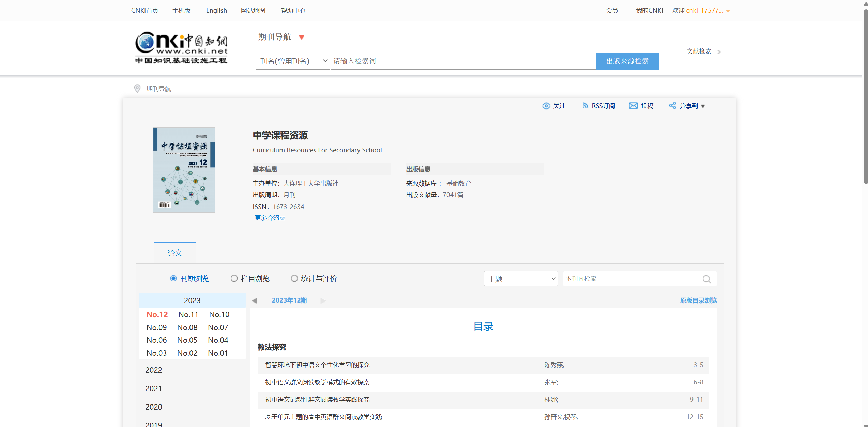Expand the 2021 year issues
868x427 pixels.
(154, 389)
